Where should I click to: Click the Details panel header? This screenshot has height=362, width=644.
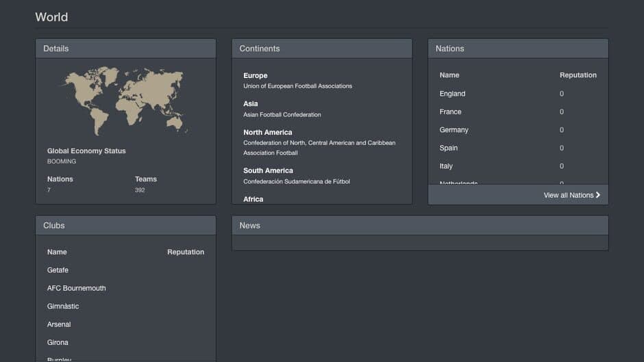pos(125,49)
